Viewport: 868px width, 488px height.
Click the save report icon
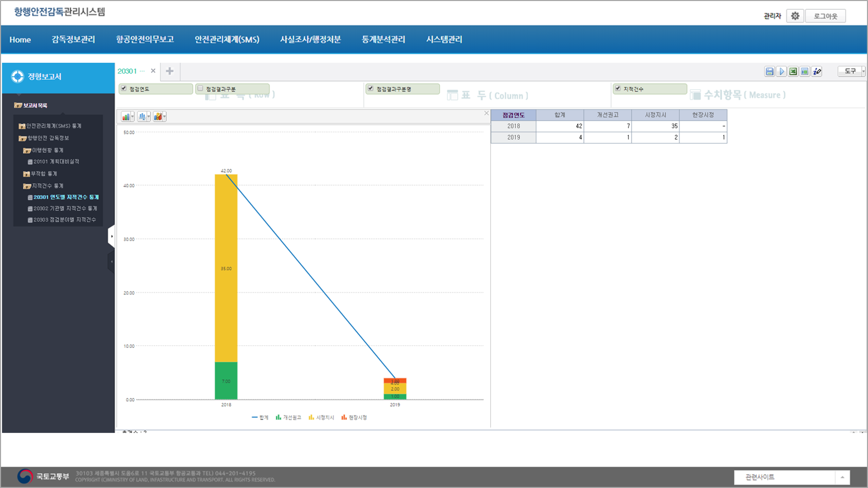[x=769, y=71]
